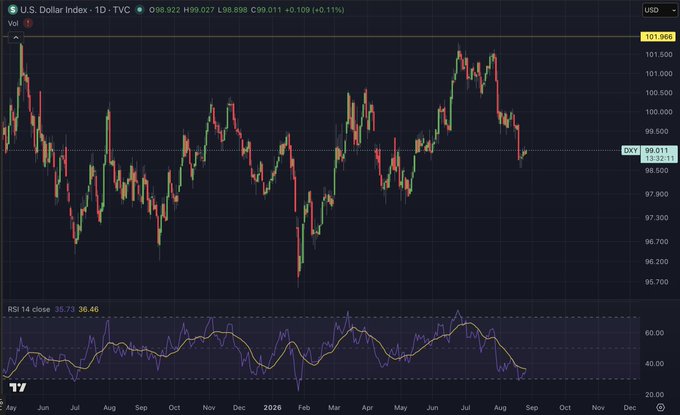Click the red Vol error warning icon
Viewport: 680px width, 415px height.
coord(28,23)
